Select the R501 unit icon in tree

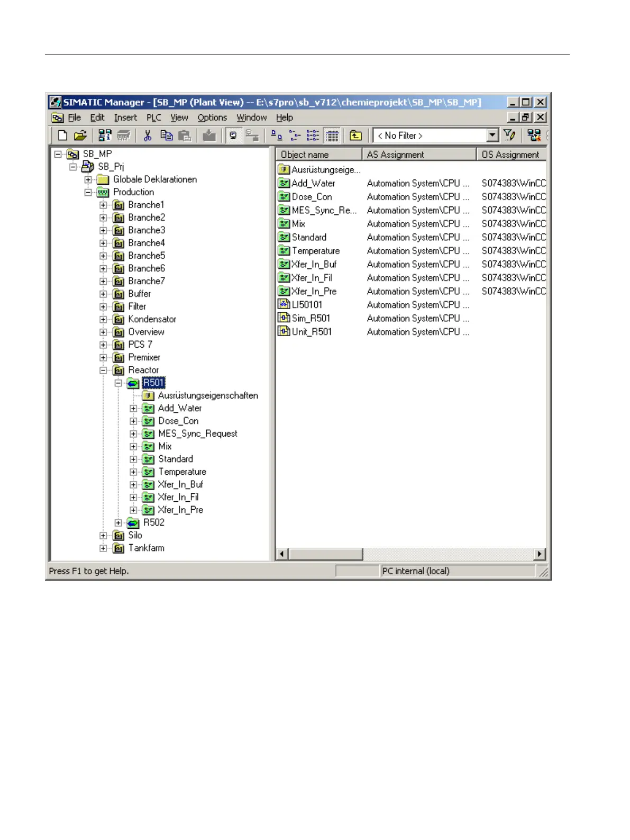133,383
